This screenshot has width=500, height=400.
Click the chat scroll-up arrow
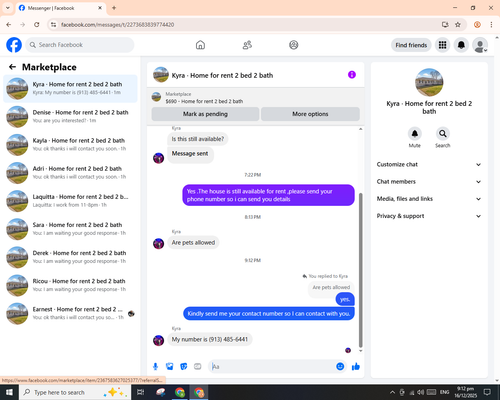click(x=360, y=129)
